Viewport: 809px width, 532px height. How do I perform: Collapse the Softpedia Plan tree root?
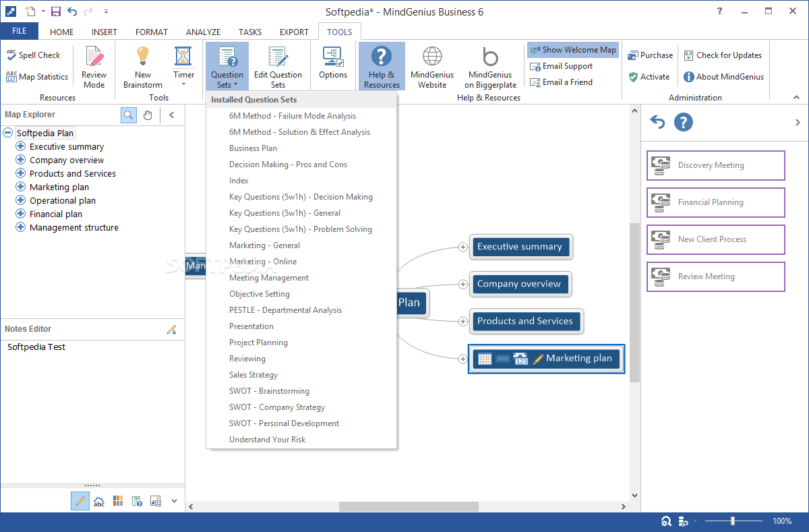pos(8,133)
